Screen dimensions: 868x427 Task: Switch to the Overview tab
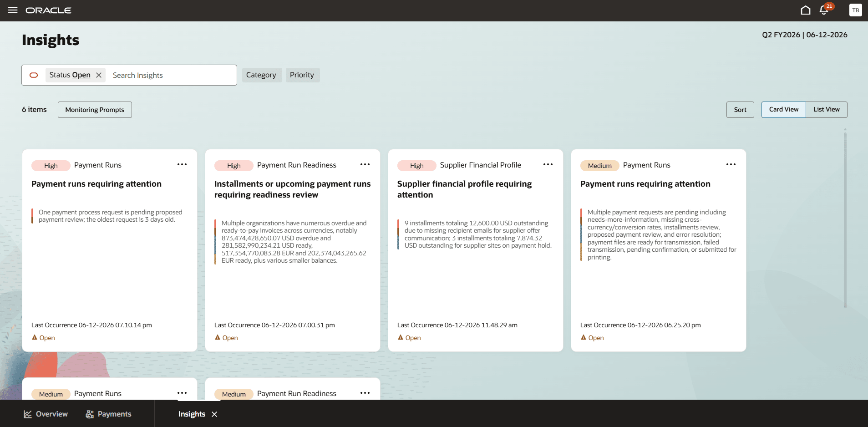coord(46,414)
